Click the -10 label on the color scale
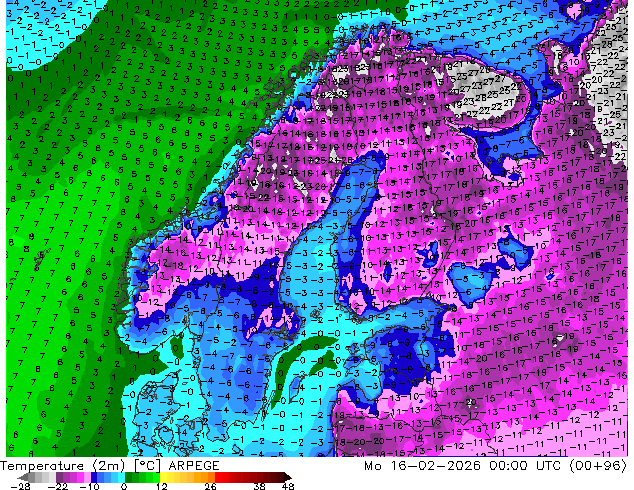Viewport: 634px width, 490px height. pyautogui.click(x=89, y=486)
